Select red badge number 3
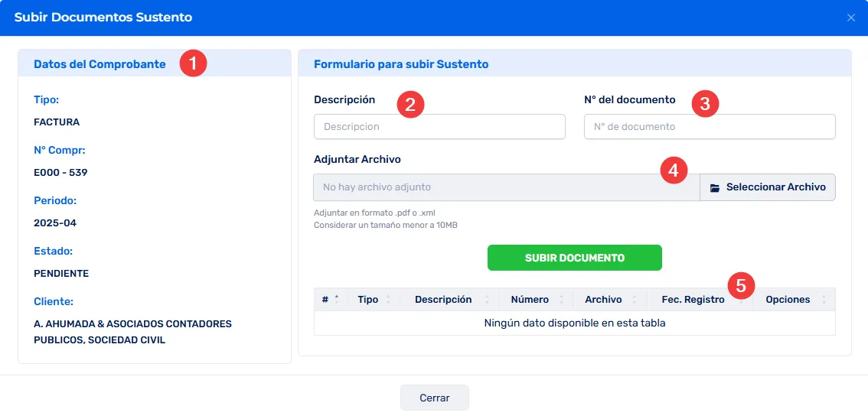 [705, 104]
